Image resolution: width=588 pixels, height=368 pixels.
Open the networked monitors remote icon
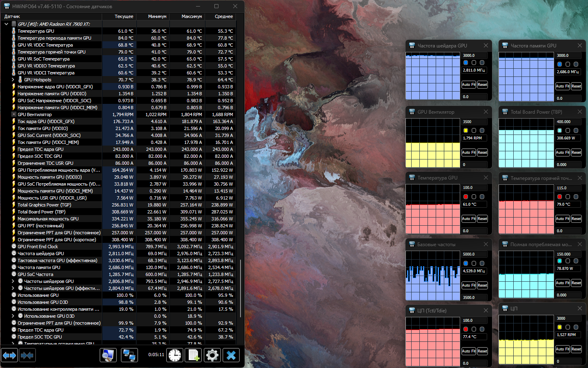point(129,355)
